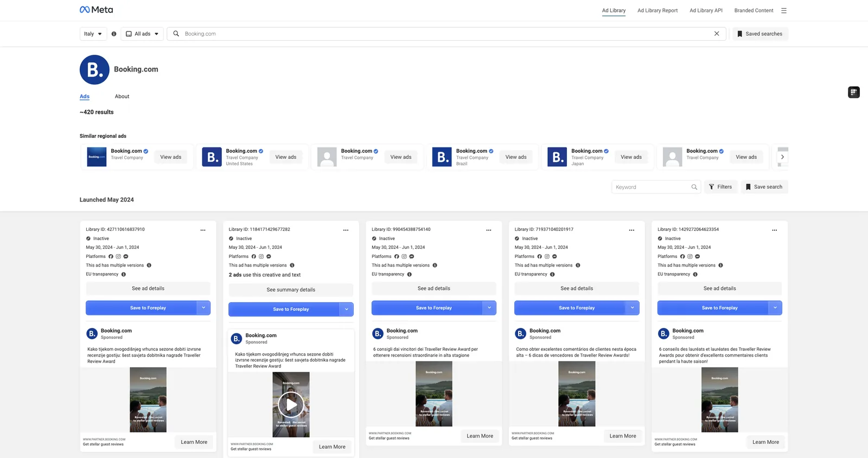Click the Keyword search magnifier icon
Screen dimensions: 868x458
point(694,187)
